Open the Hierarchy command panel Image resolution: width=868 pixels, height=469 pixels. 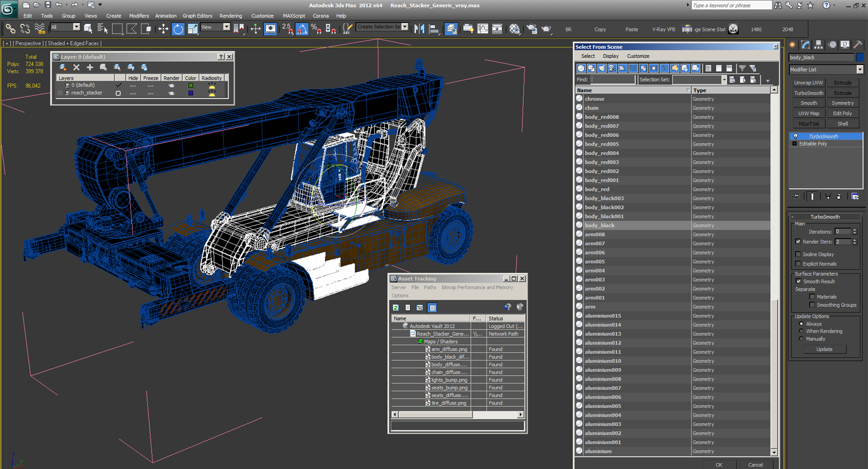click(819, 45)
